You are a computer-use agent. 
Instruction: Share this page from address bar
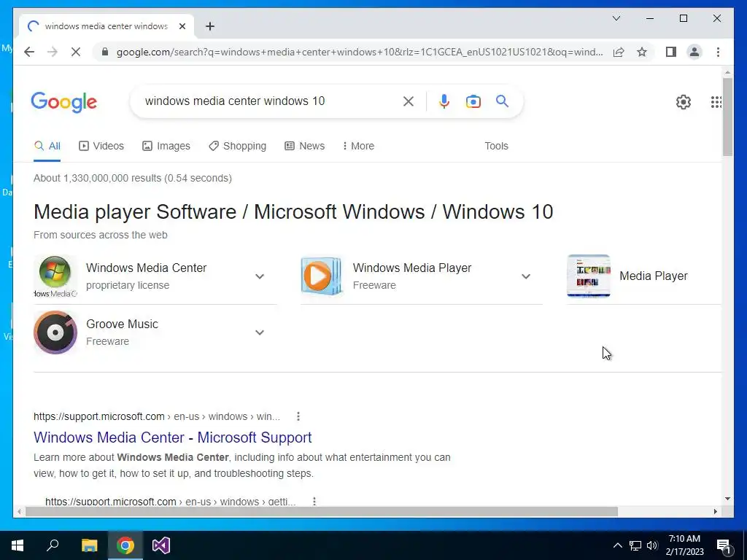coord(619,52)
